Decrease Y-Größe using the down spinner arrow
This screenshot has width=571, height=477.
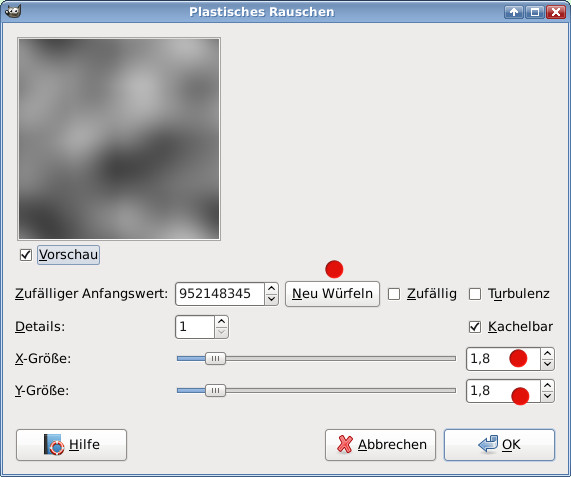pos(547,396)
